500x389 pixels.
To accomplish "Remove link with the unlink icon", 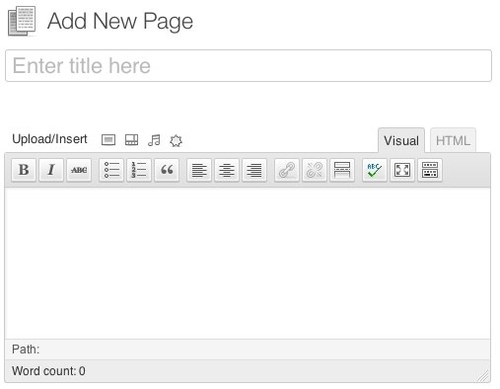I will (x=314, y=170).
